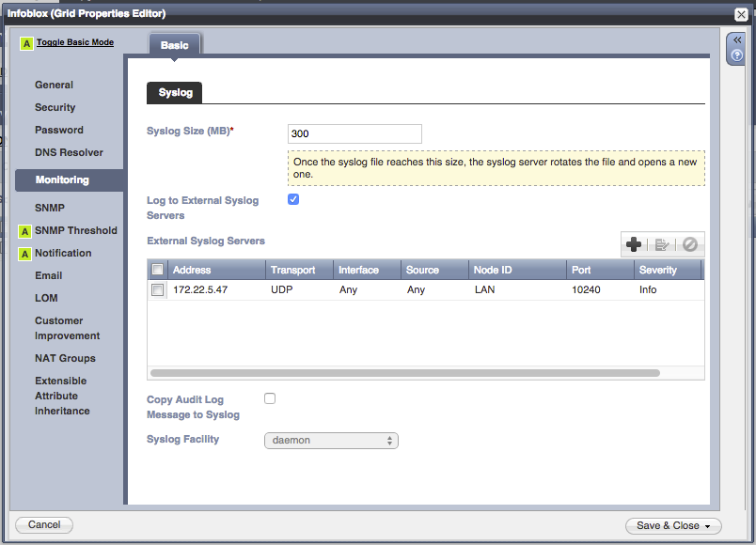Select all rows via header checkbox

pos(158,270)
